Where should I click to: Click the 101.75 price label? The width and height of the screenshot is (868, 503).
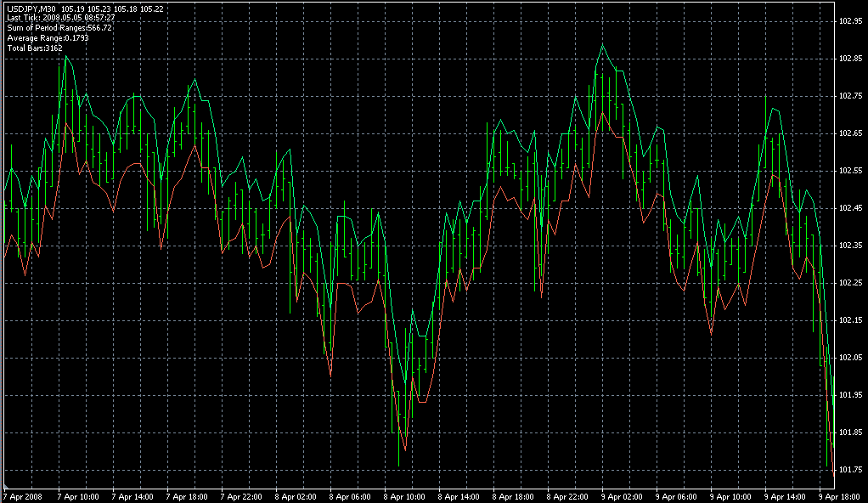[852, 470]
